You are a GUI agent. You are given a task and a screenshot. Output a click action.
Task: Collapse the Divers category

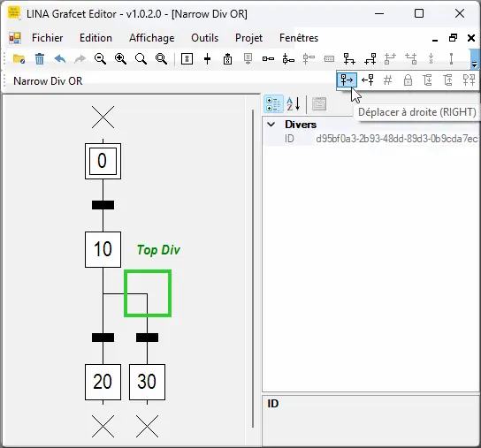[x=271, y=125]
